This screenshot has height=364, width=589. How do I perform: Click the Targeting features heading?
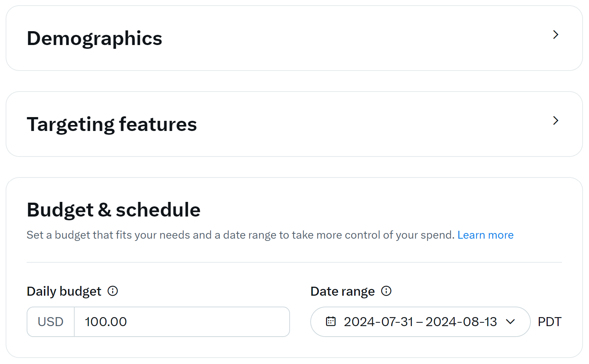111,124
